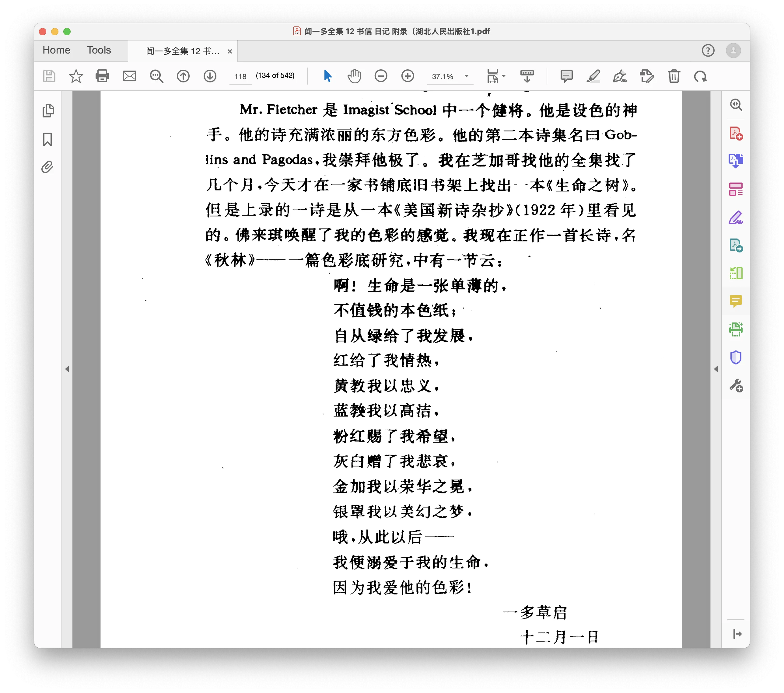Open the zoom percentage dropdown
The image size is (784, 693).
[466, 76]
